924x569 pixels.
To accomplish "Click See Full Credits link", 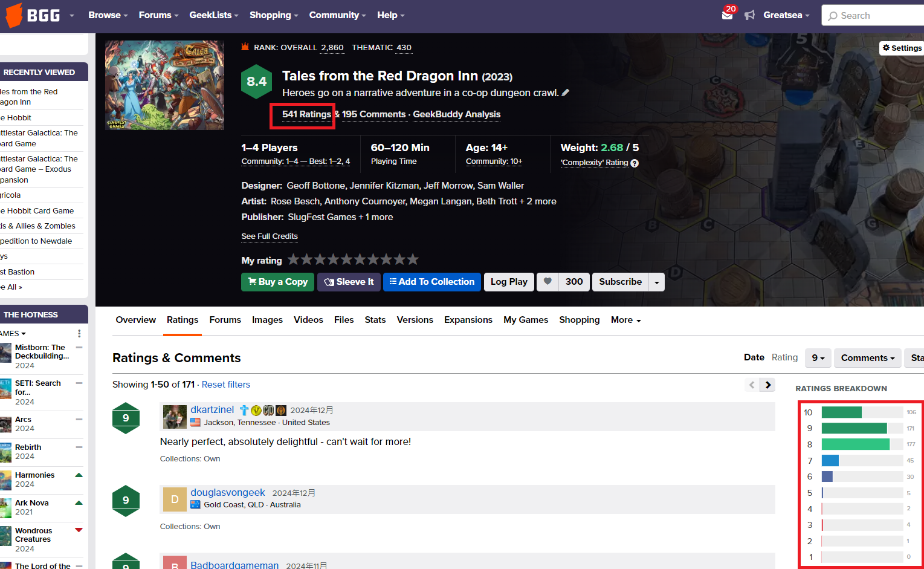I will pyautogui.click(x=270, y=236).
